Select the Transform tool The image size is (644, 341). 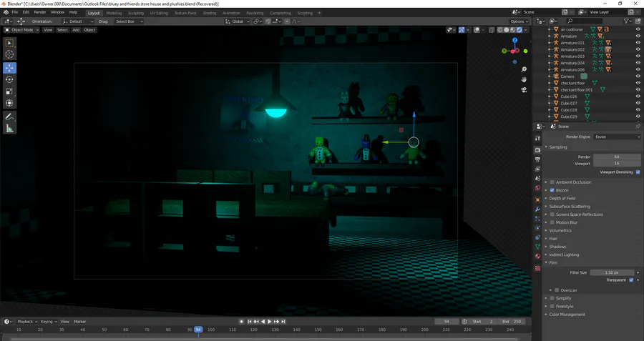(x=9, y=103)
